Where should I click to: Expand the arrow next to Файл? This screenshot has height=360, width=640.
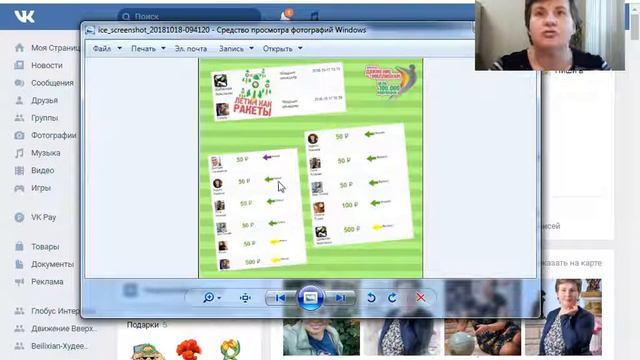119,48
